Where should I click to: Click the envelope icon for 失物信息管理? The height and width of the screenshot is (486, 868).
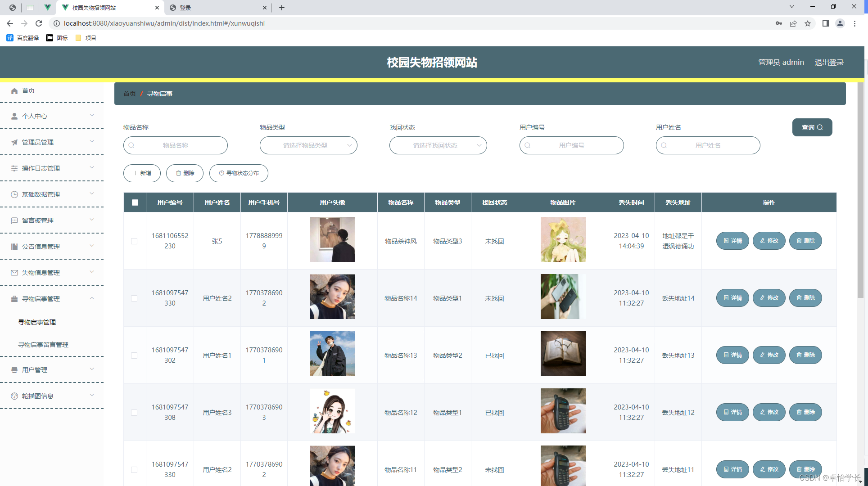point(14,273)
